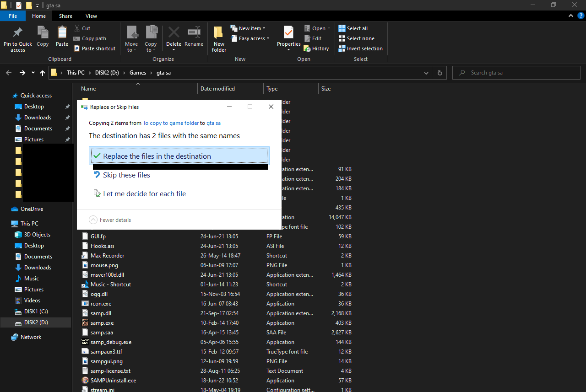Screen dimensions: 586x392
Task: Collapse the ribbon with the chevron
Action: pos(570,16)
